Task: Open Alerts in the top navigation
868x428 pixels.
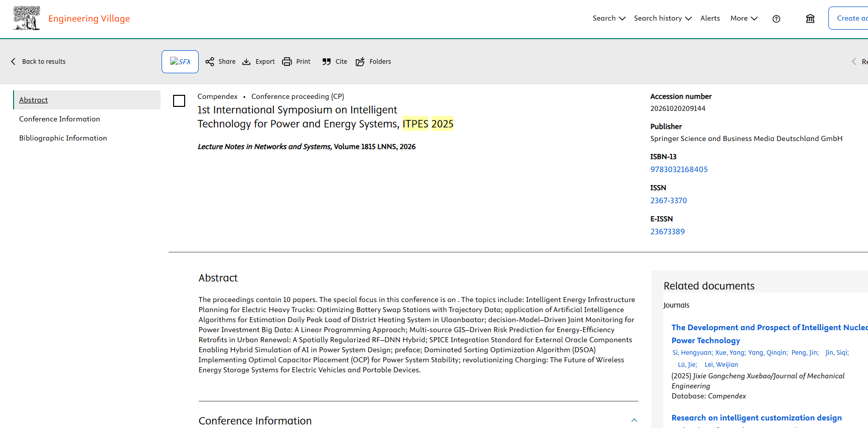Action: coord(710,18)
